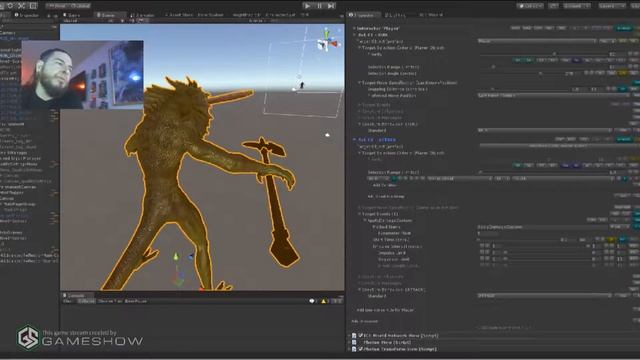Click Add Criterion Group
The width and height of the screenshot is (640, 360).
386,196
